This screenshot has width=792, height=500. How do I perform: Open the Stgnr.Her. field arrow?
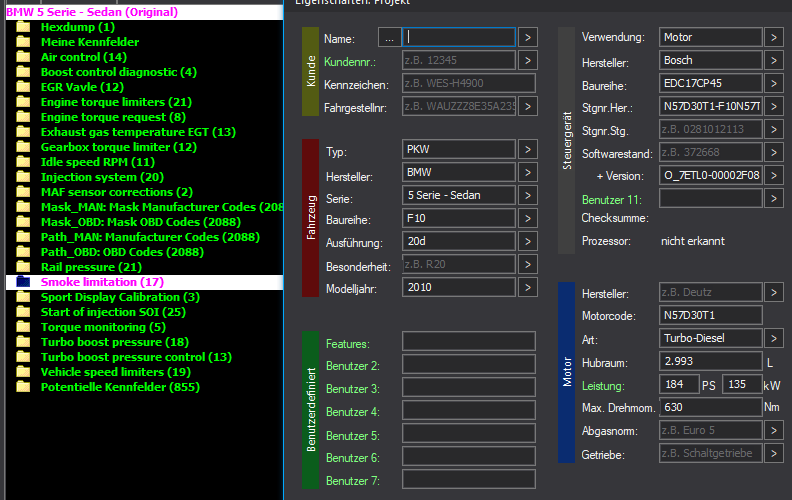(774, 107)
